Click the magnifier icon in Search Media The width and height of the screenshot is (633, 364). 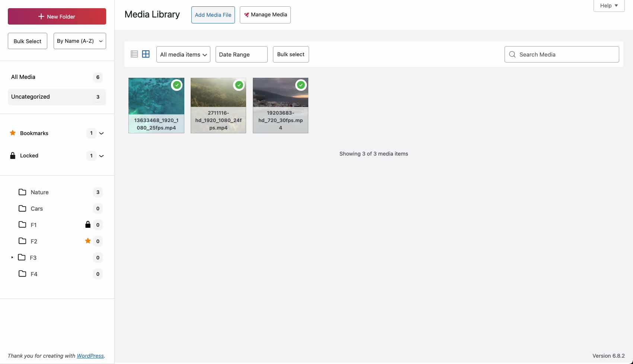point(512,54)
